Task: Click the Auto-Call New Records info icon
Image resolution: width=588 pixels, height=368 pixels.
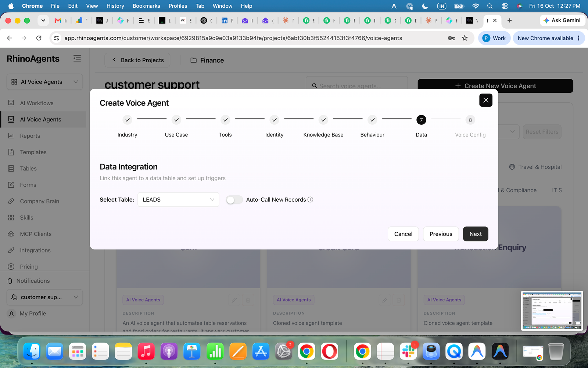Action: [310, 199]
